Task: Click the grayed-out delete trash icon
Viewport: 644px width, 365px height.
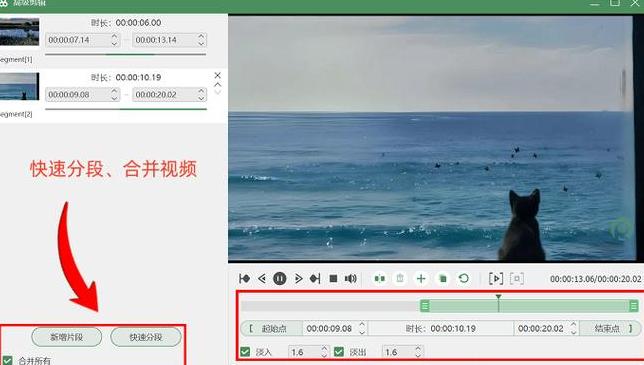Action: (x=400, y=279)
